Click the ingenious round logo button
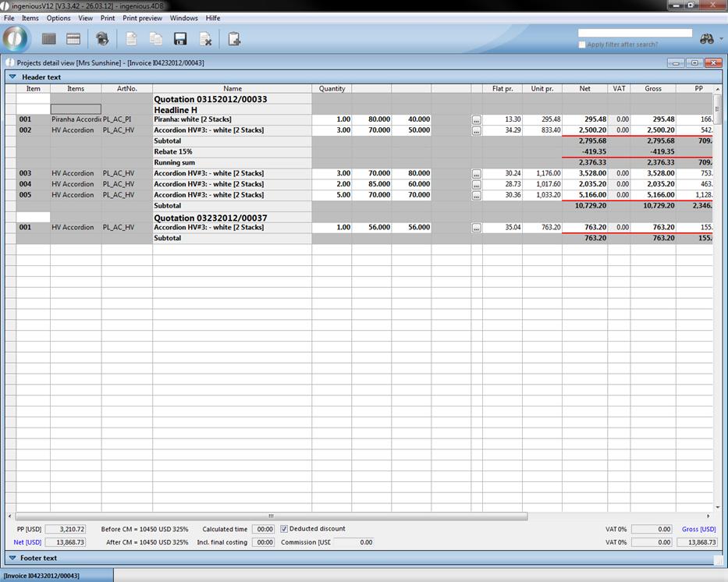728x582 pixels. 16,38
